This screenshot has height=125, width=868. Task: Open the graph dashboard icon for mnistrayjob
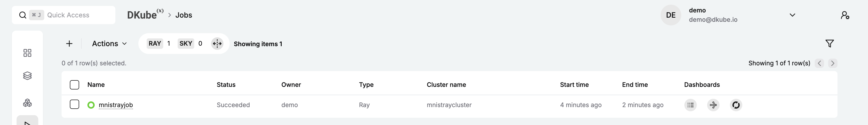713,105
